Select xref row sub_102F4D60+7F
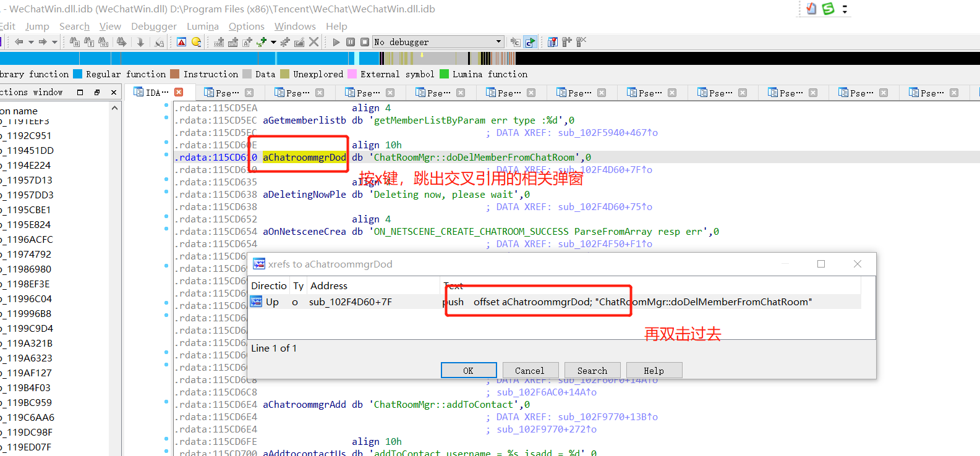 [x=555, y=302]
